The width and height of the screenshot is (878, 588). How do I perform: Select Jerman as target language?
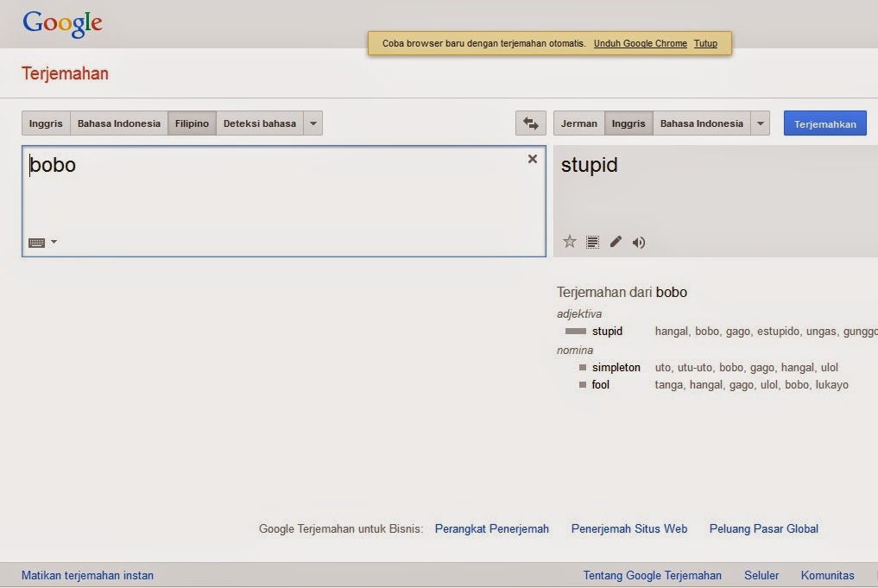[x=579, y=123]
